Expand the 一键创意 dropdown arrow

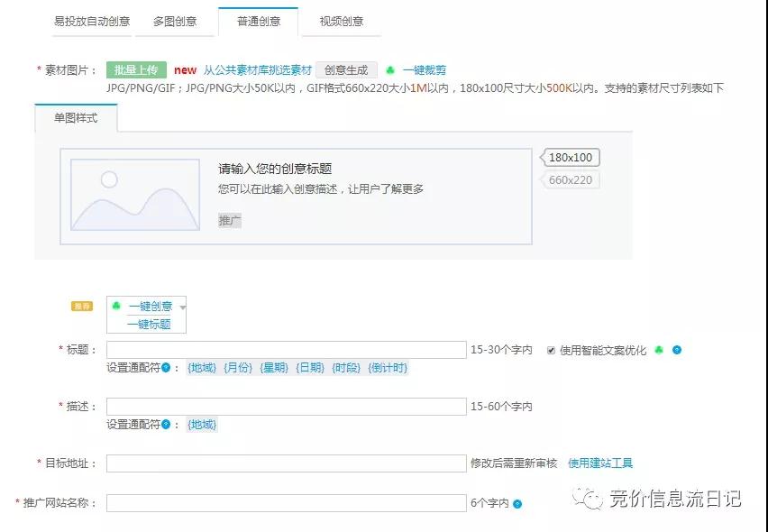(x=182, y=307)
